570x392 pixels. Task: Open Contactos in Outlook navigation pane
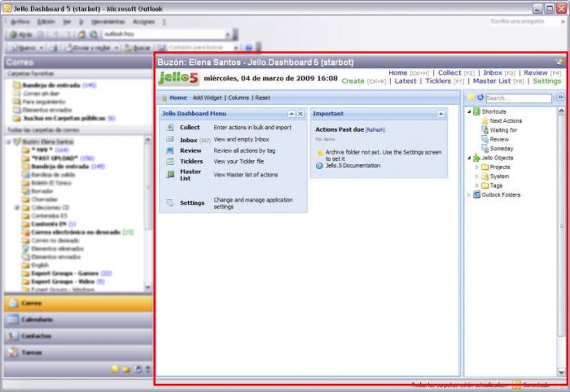[x=78, y=336]
